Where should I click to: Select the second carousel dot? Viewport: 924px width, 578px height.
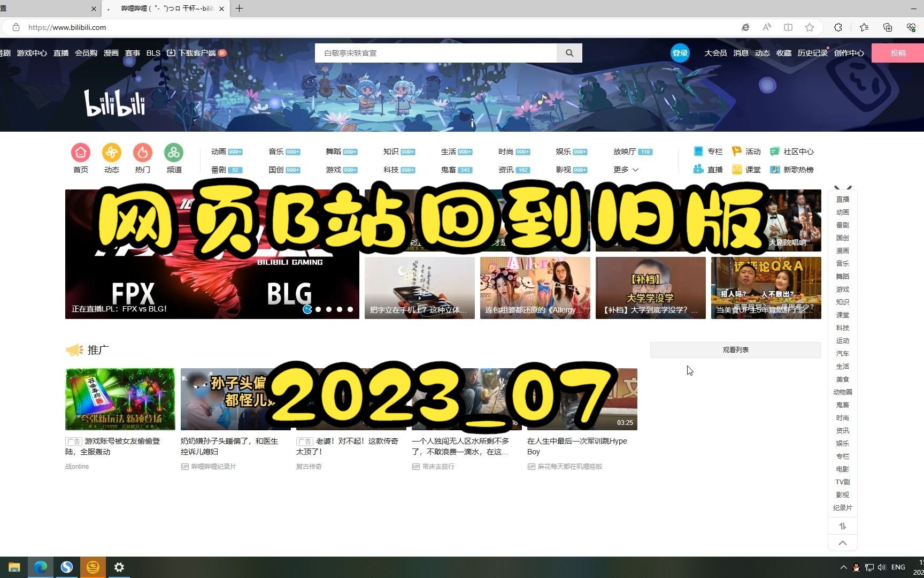(318, 309)
